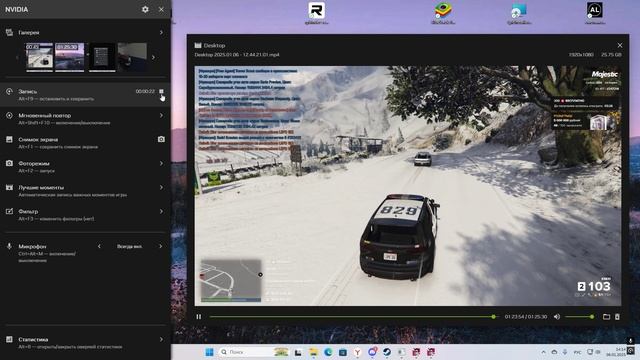
Task: Launch Фоторежим photo mode
Action: 85,167
